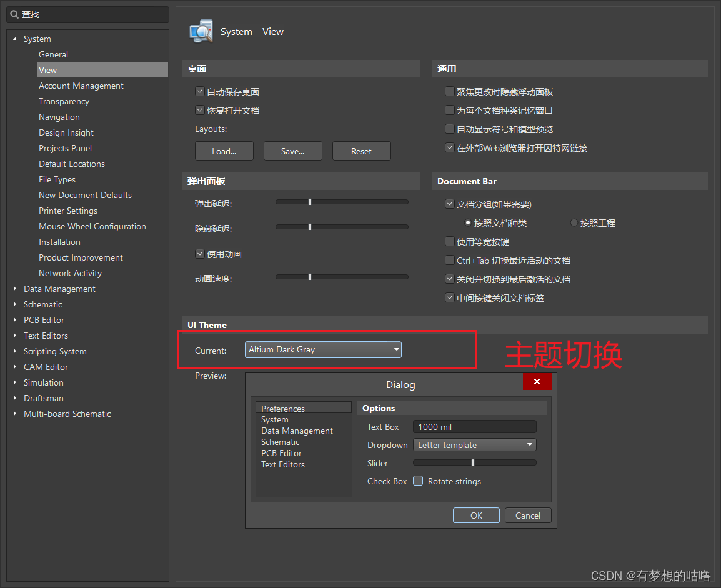Viewport: 721px width, 588px height.
Task: Open Printer Settings page
Action: 68,211
